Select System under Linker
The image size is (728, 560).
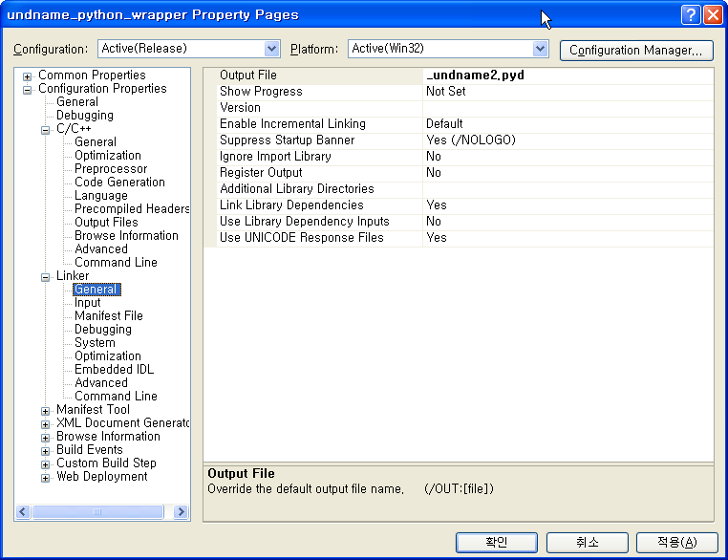coord(95,343)
